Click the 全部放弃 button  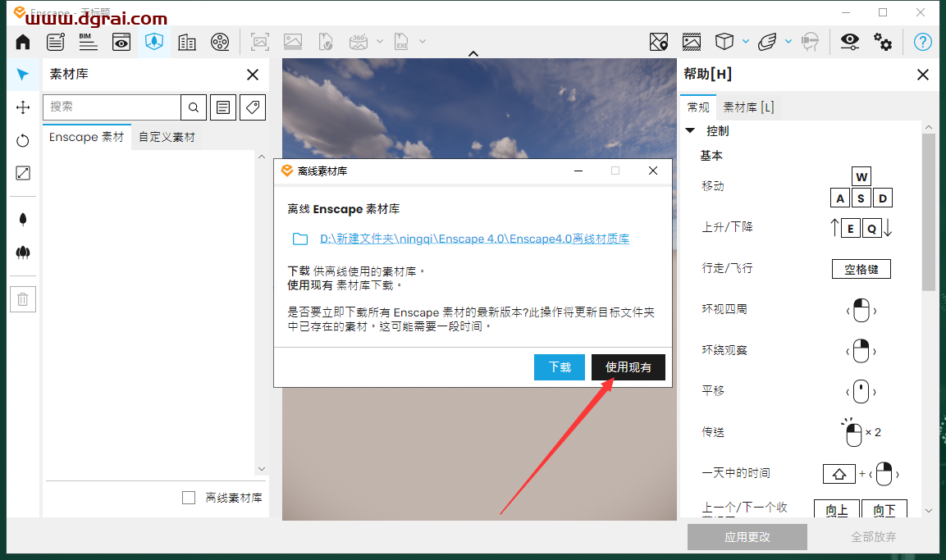(873, 536)
